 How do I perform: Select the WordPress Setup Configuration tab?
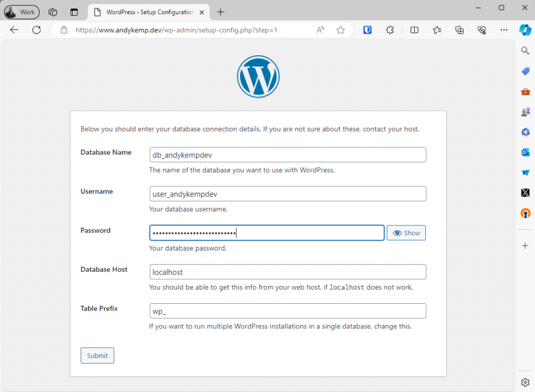pyautogui.click(x=149, y=13)
